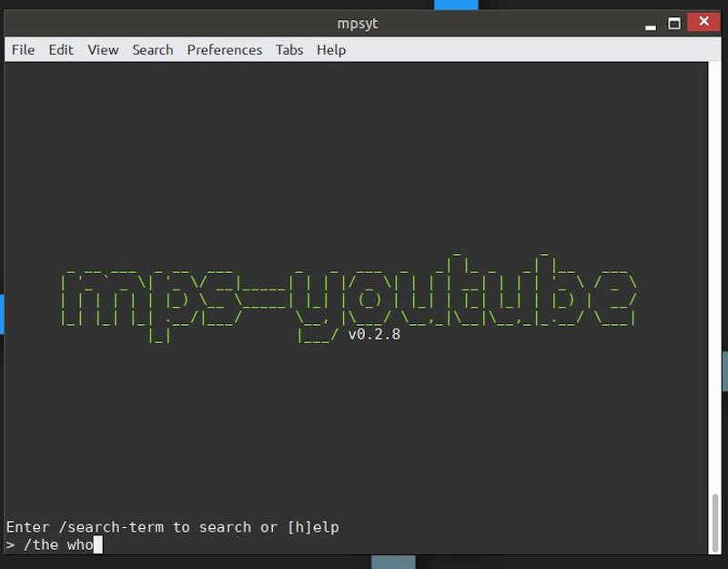Maximize the mpsyt terminal window

[x=674, y=23]
